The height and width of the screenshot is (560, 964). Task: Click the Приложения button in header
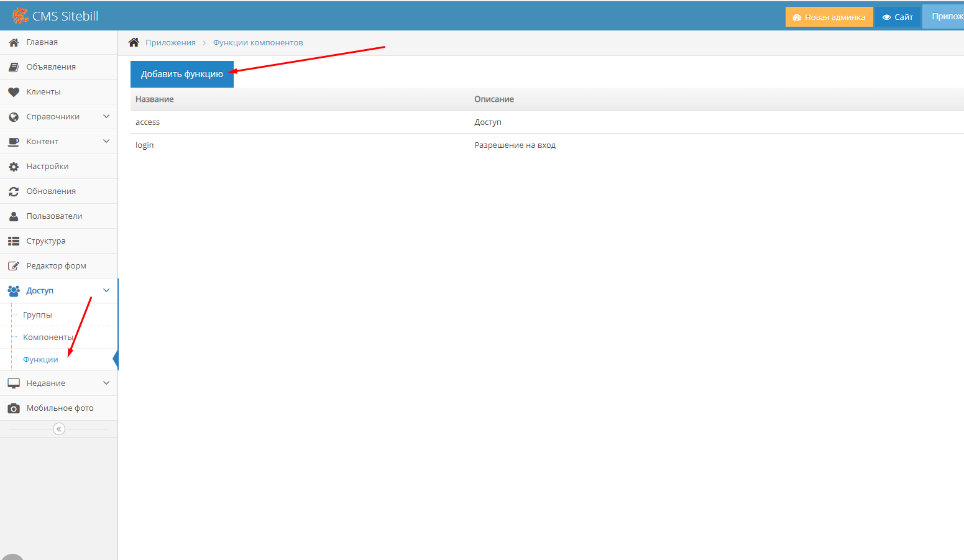pos(943,16)
